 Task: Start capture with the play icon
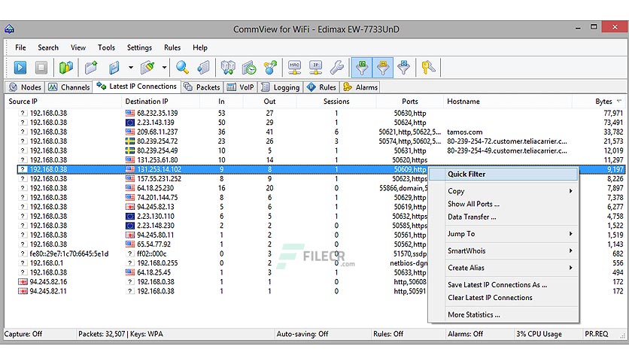pos(20,68)
